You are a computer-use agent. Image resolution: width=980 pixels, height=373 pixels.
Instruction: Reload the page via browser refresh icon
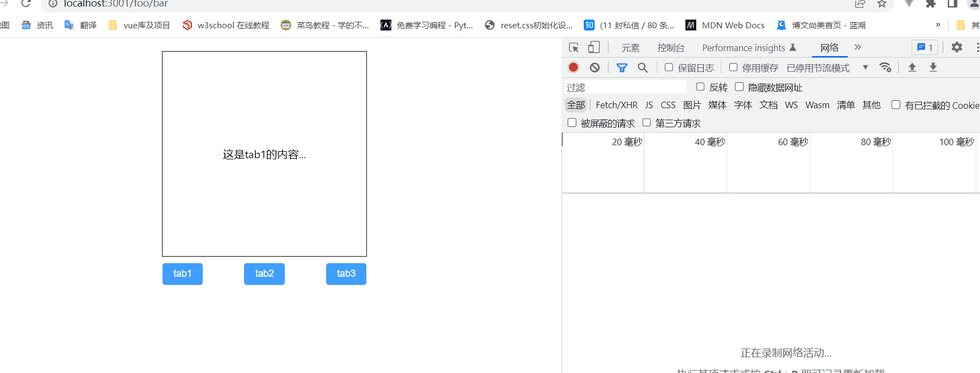coord(26,4)
